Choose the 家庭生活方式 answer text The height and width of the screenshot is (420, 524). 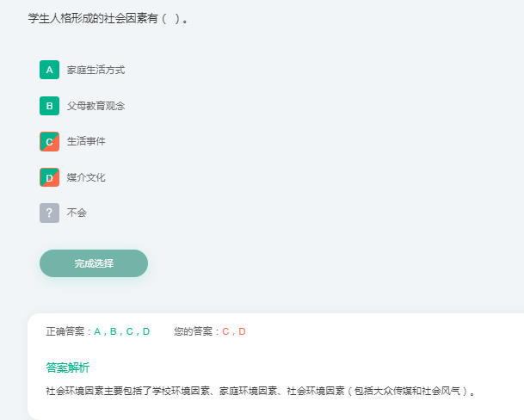coord(96,70)
